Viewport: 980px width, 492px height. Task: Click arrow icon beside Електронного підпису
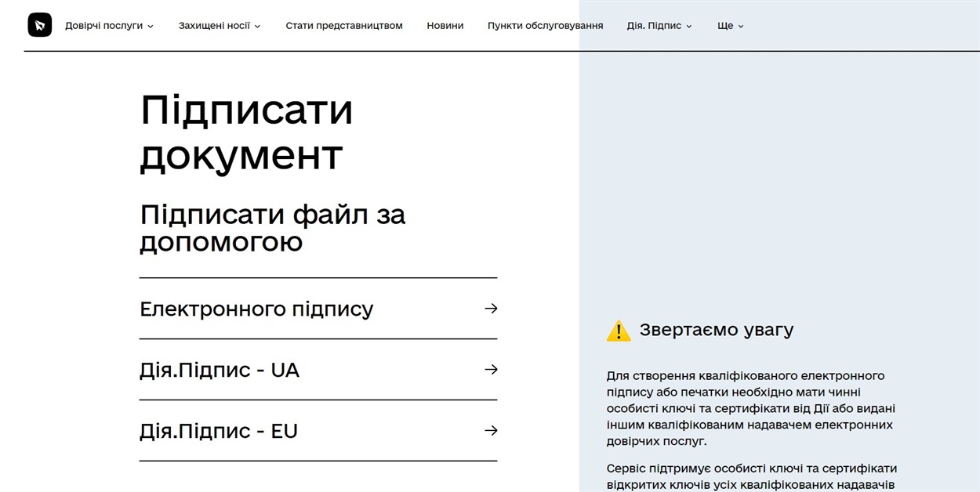click(491, 309)
